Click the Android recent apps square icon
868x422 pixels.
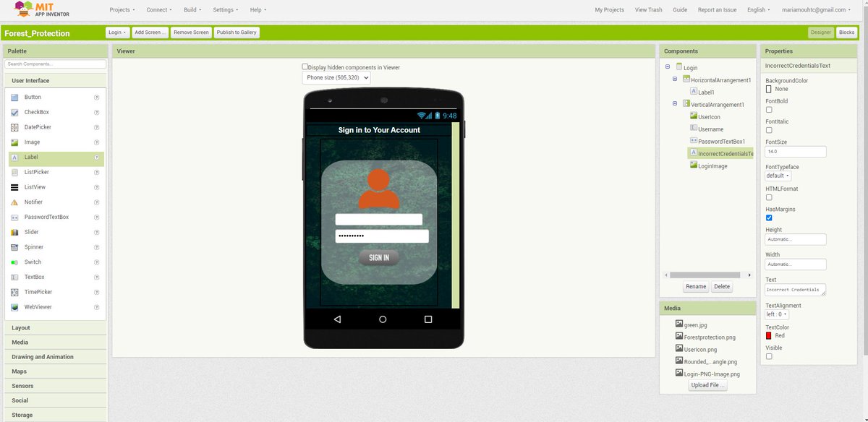click(x=428, y=319)
